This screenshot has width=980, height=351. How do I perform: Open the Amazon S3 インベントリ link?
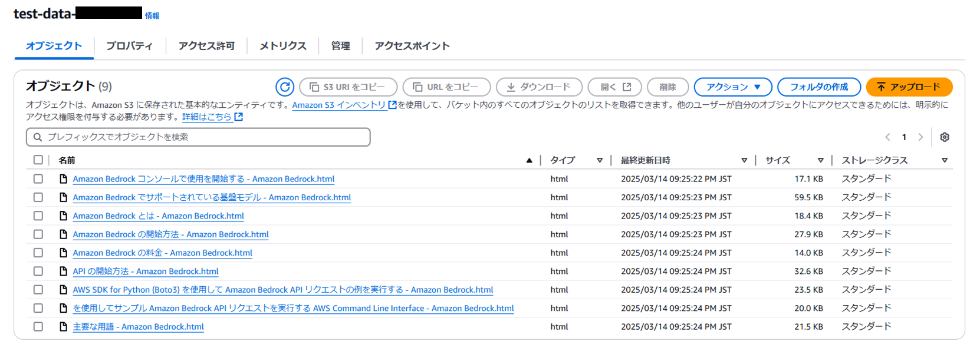pyautogui.click(x=344, y=105)
